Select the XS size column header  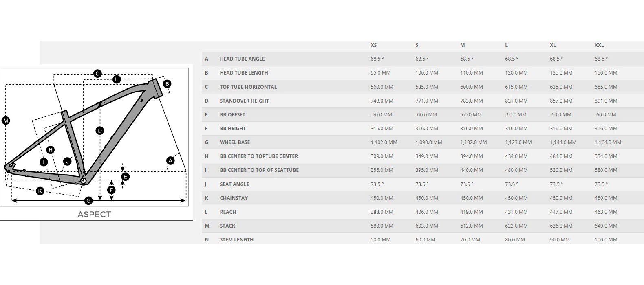[x=373, y=45]
